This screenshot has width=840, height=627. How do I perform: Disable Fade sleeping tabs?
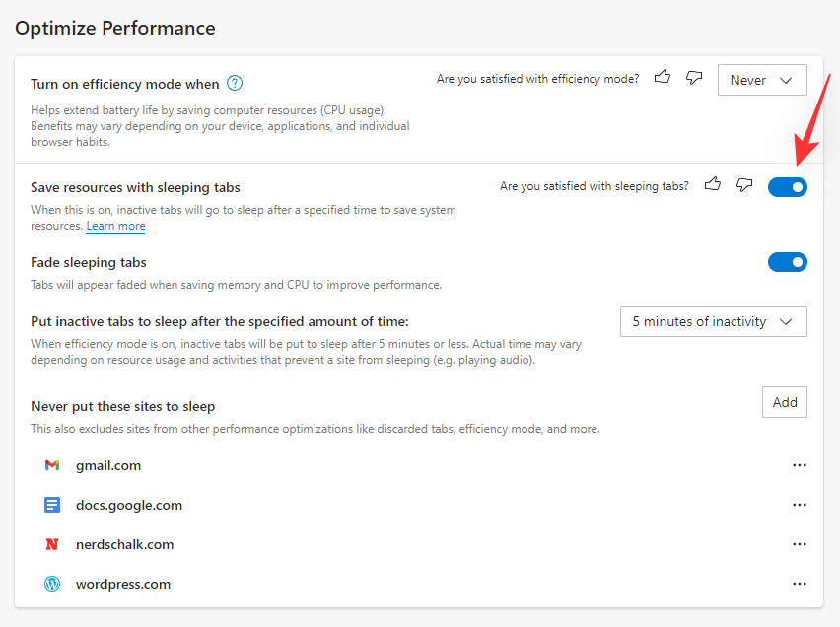pos(787,261)
